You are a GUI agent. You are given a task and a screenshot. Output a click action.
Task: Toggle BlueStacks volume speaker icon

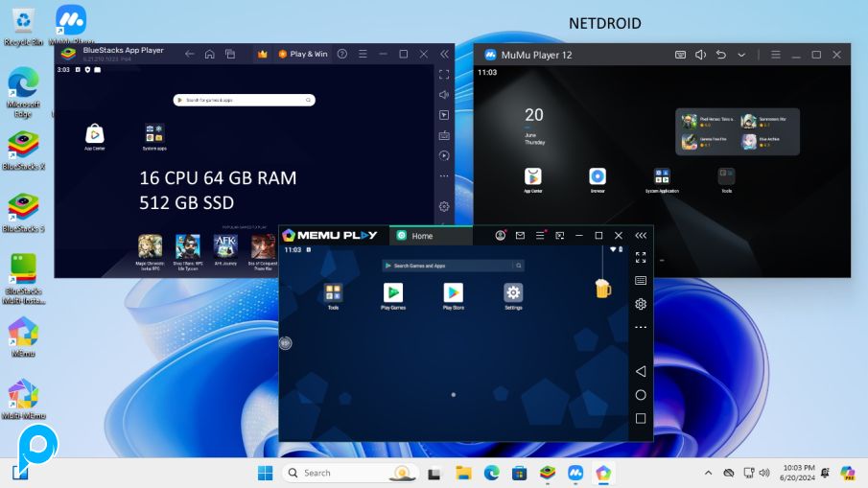coord(444,95)
